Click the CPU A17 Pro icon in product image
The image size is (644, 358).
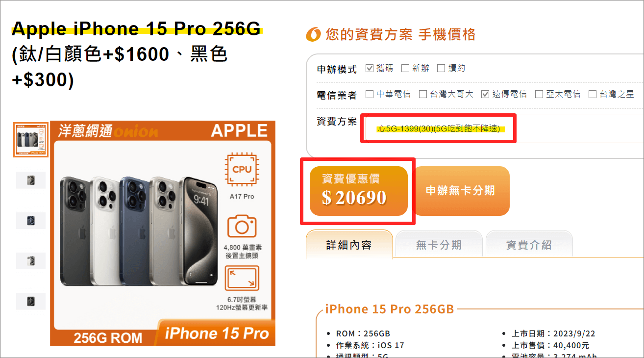coord(242,170)
